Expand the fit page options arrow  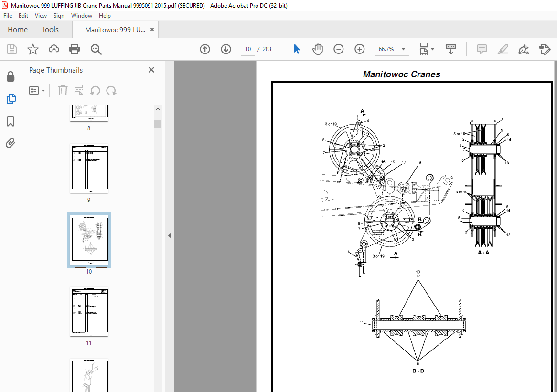coord(432,49)
